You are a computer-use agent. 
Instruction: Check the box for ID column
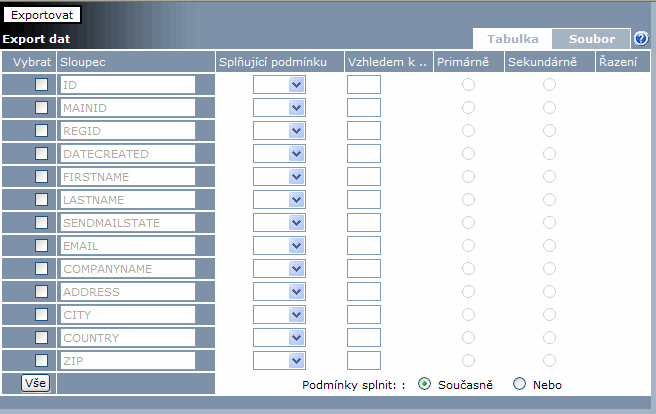[41, 85]
